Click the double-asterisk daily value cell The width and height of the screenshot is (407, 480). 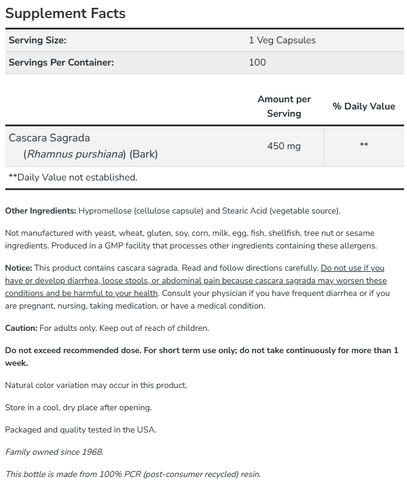[x=364, y=145]
